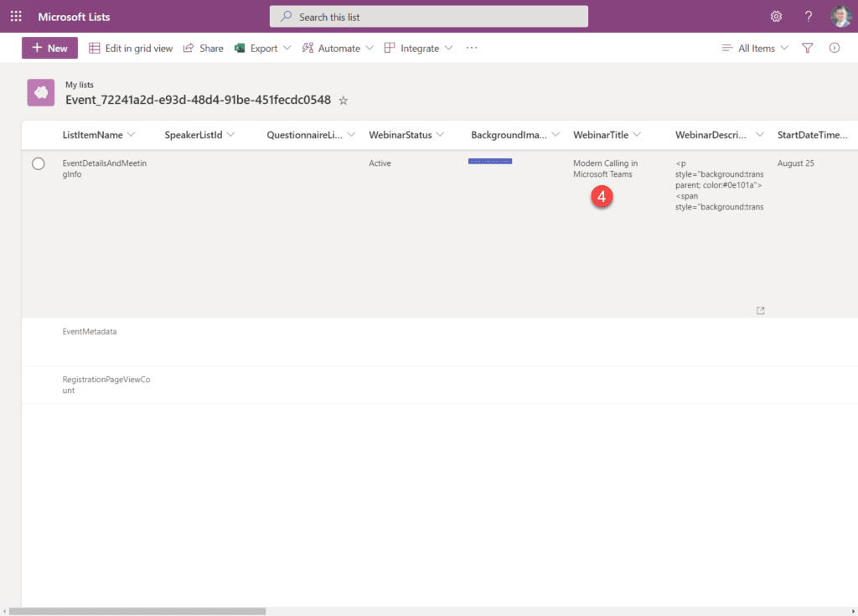This screenshot has width=858, height=616.
Task: Favorite this list with the star icon
Action: tap(343, 101)
